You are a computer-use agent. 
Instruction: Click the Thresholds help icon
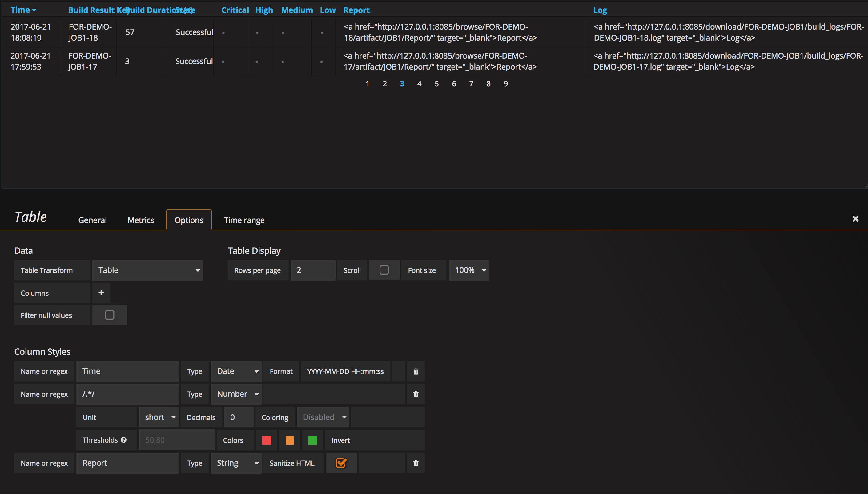click(x=124, y=440)
